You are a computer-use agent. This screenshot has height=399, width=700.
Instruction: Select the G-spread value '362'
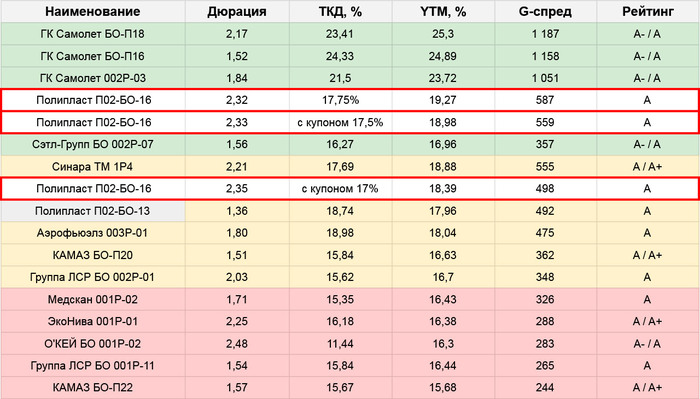[545, 255]
